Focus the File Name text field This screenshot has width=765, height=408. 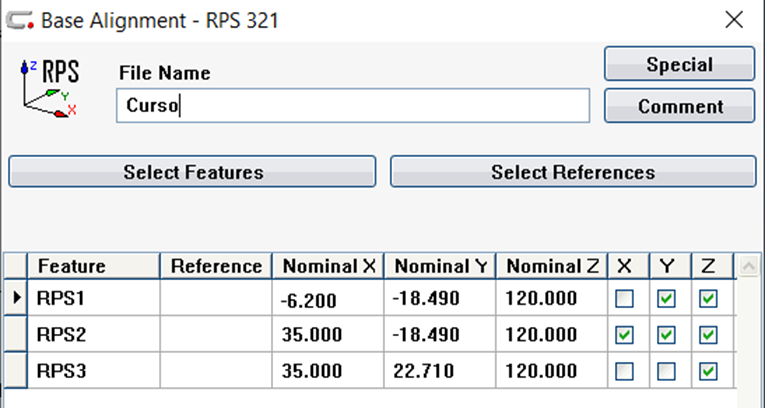click(353, 106)
